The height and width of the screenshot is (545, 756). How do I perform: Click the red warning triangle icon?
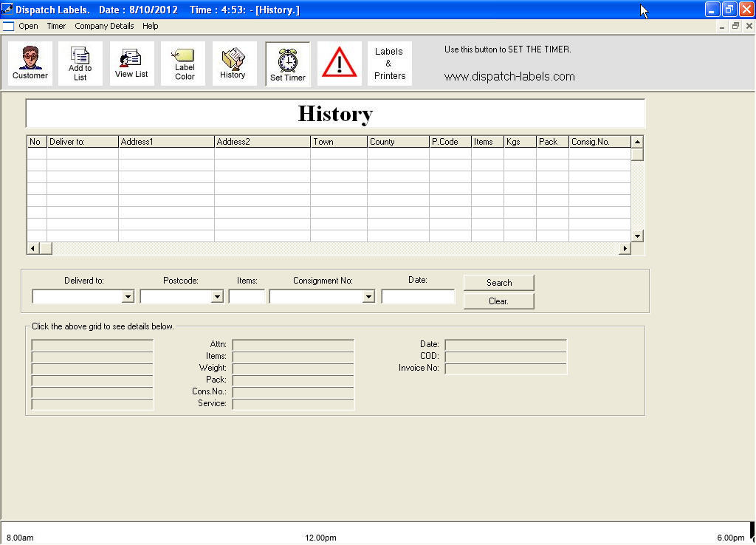(340, 64)
